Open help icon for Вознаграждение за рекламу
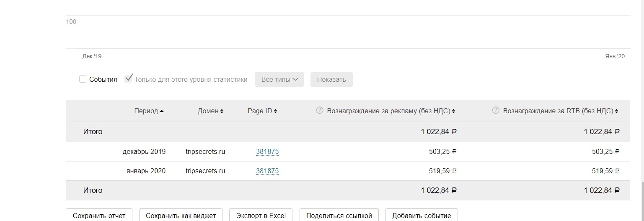The height and width of the screenshot is (221, 644). click(x=320, y=111)
